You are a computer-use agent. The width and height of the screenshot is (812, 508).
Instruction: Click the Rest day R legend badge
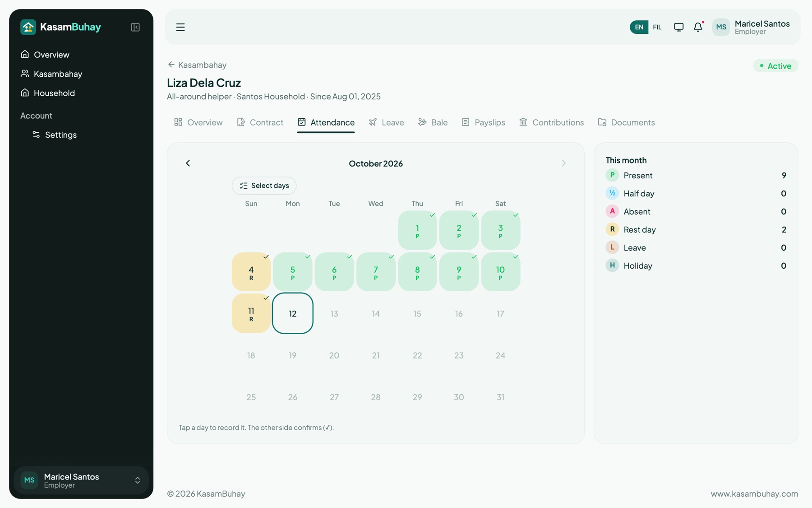click(x=612, y=229)
